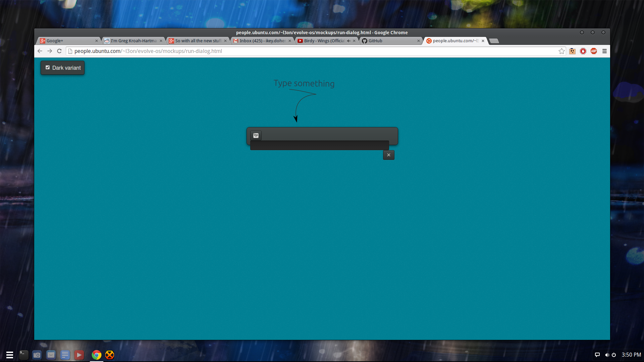Open the volume control in tray

(x=607, y=355)
